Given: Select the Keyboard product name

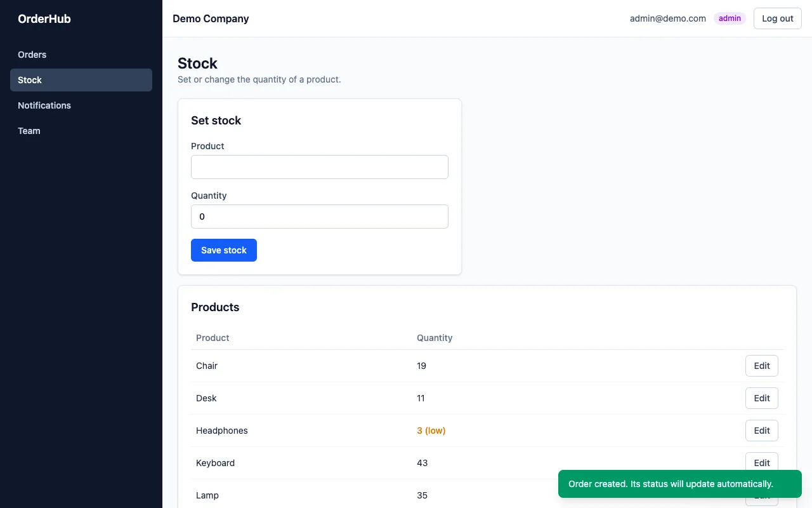Looking at the screenshot, I should point(215,463).
